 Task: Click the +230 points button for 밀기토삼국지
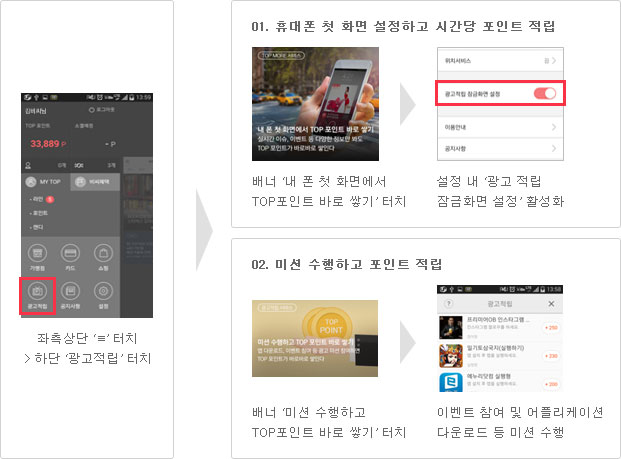549,355
